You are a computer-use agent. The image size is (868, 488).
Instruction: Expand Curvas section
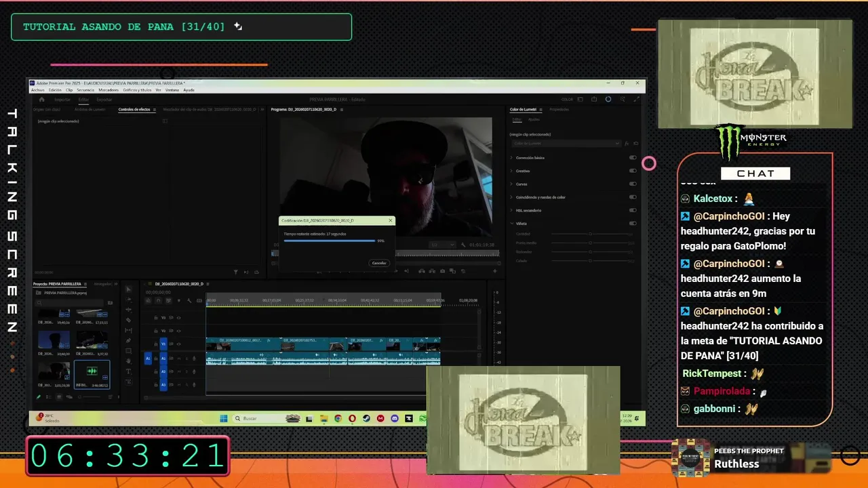(x=511, y=184)
